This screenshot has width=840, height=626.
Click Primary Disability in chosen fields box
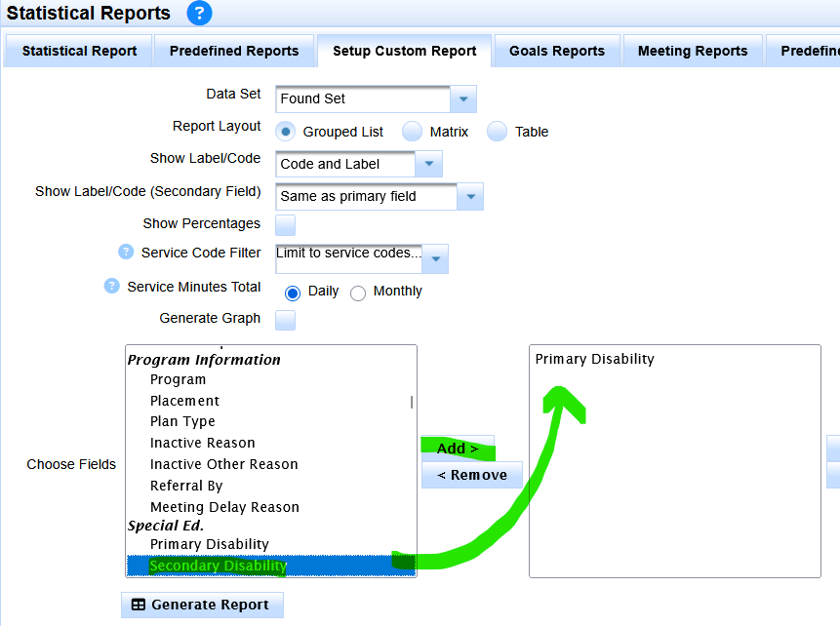click(x=595, y=359)
